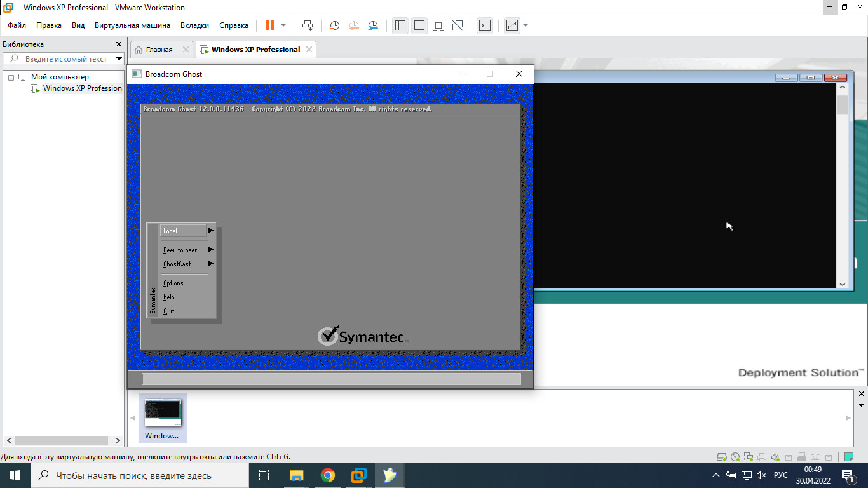Open the Вид menu
This screenshot has height=488, width=868.
(78, 25)
